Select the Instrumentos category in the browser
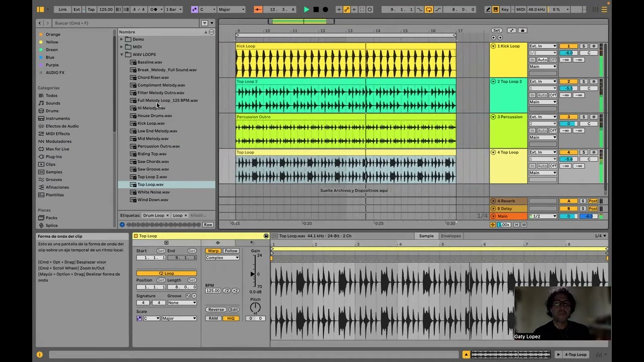Image resolution: width=644 pixels, height=362 pixels. coord(57,118)
